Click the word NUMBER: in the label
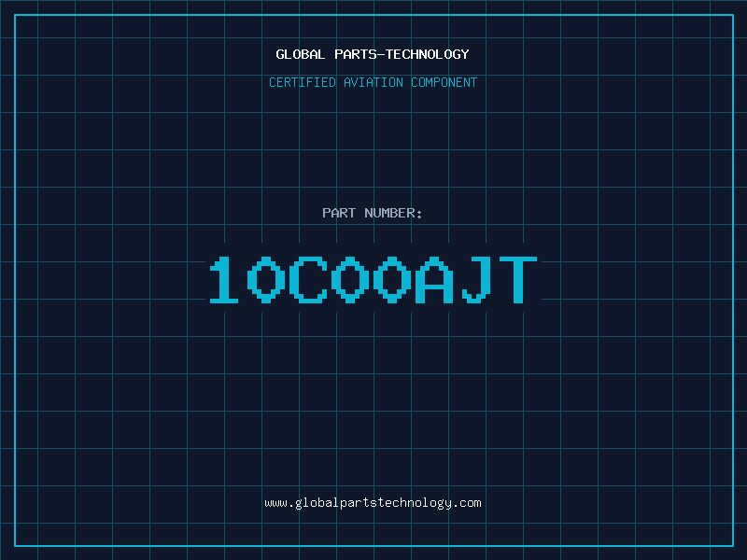This screenshot has width=747, height=560. [393, 213]
